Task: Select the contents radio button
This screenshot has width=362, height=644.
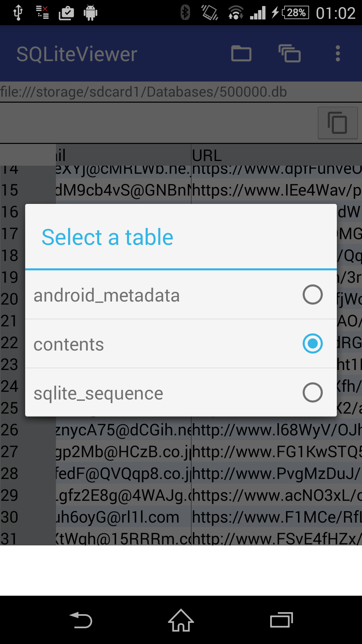Action: pos(312,343)
